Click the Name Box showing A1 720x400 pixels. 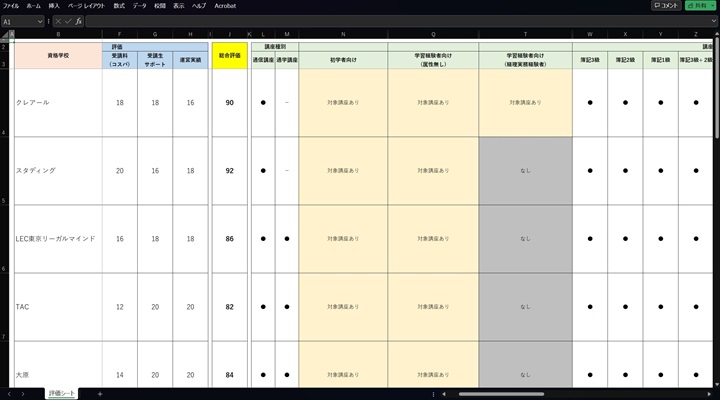pos(19,22)
